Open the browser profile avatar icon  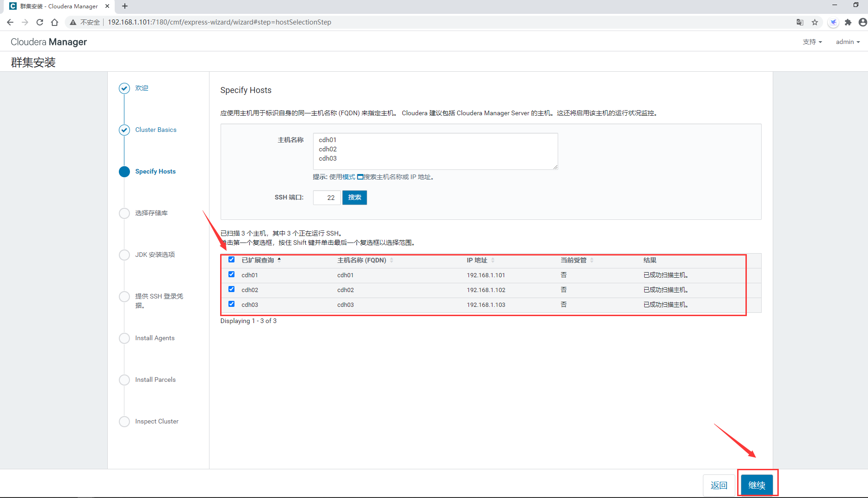tap(862, 22)
